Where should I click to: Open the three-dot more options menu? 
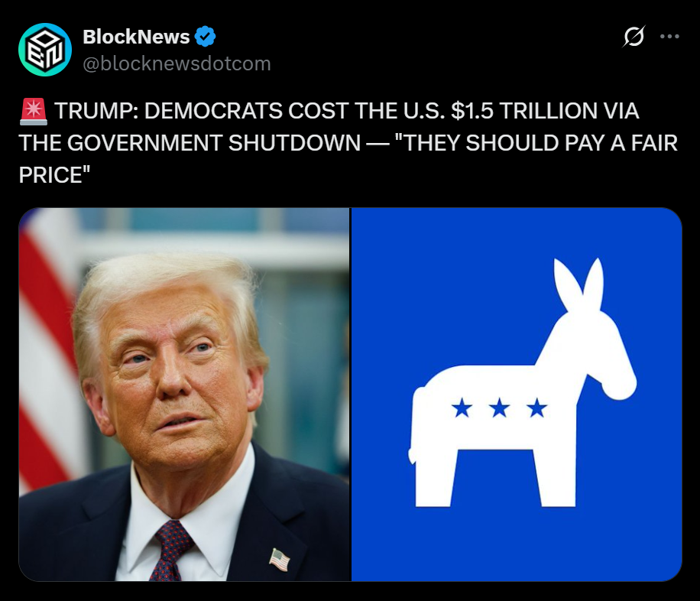click(x=669, y=36)
